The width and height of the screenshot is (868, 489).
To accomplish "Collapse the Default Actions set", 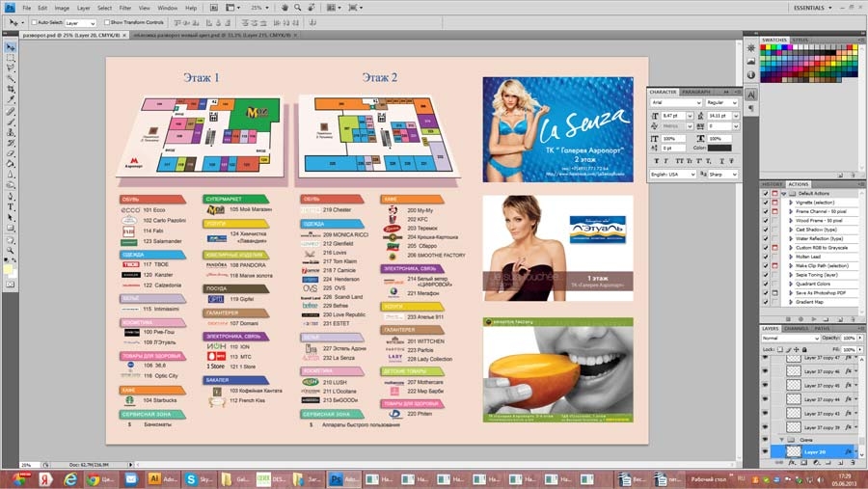I will (783, 194).
